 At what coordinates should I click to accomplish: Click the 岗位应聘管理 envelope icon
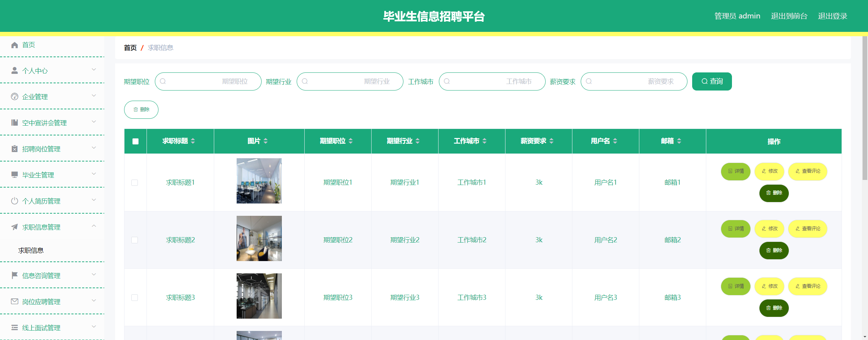point(14,301)
